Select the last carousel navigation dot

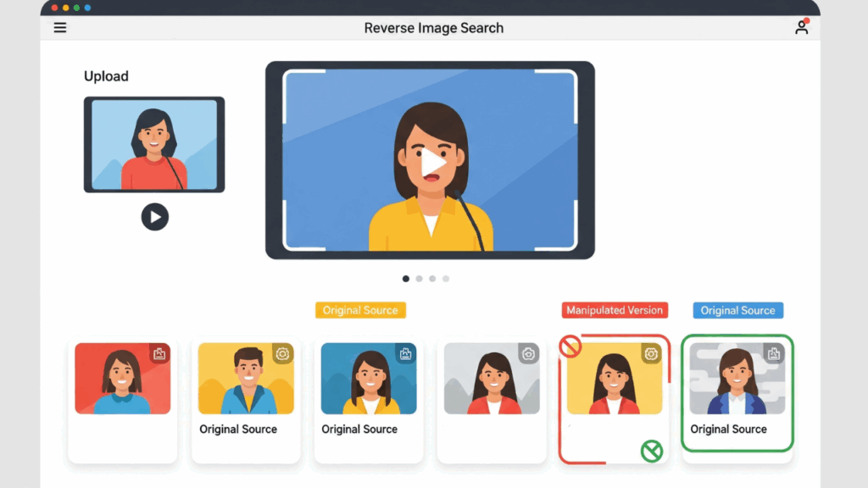pos(446,278)
